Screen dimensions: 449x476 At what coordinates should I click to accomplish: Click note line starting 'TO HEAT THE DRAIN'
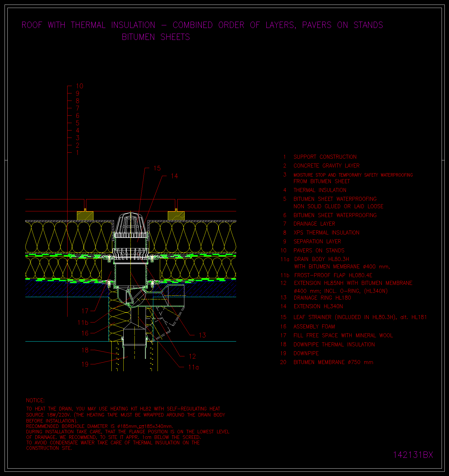[x=123, y=409]
